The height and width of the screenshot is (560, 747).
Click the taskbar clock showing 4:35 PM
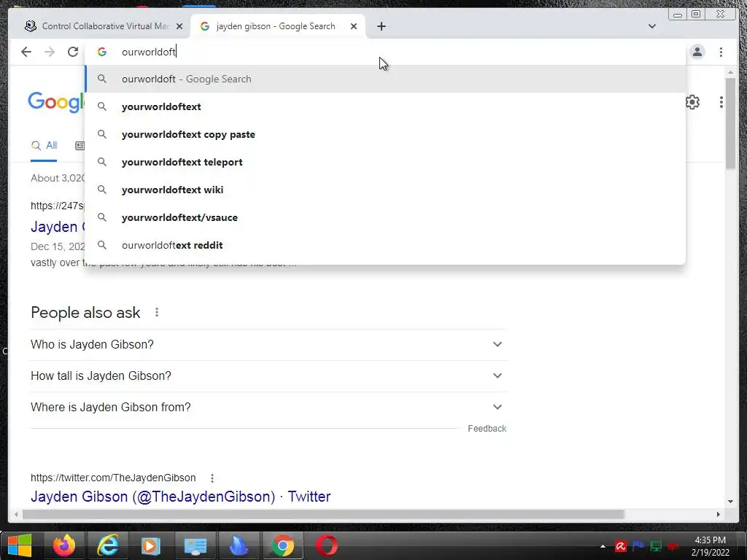click(711, 546)
